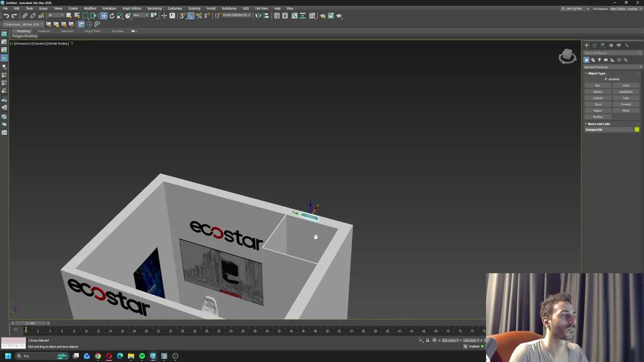The width and height of the screenshot is (644, 362).
Task: Open the selection filter All dropdown
Action: pyautogui.click(x=56, y=16)
